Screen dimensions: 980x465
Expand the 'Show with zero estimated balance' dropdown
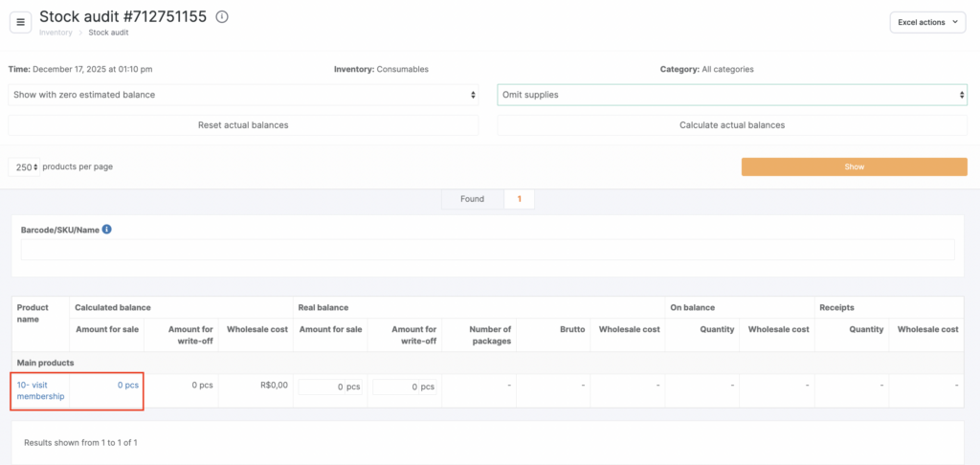pos(243,95)
